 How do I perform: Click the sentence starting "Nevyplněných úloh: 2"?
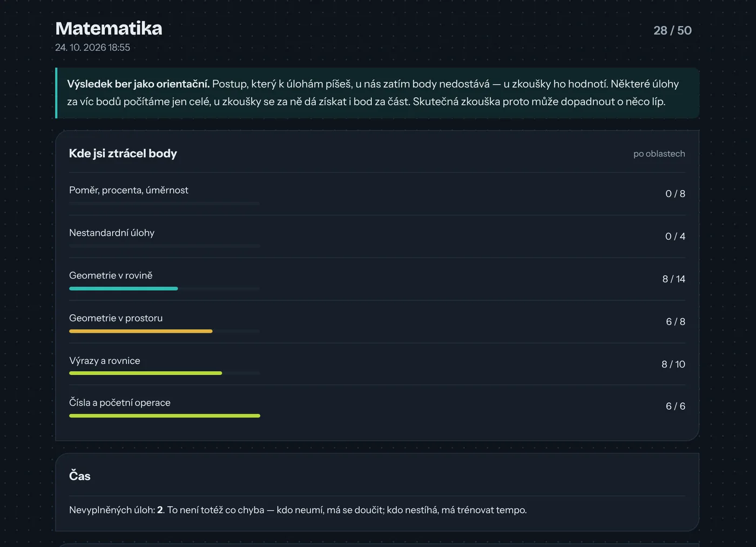[298, 510]
